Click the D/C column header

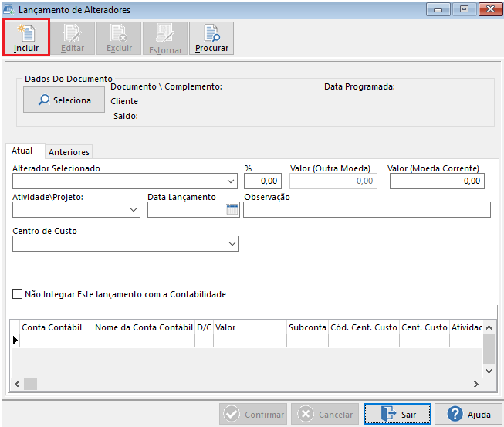(x=204, y=327)
